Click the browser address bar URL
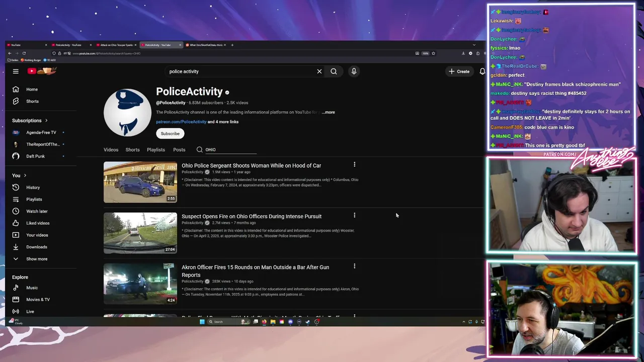The image size is (644, 362). 107,53
